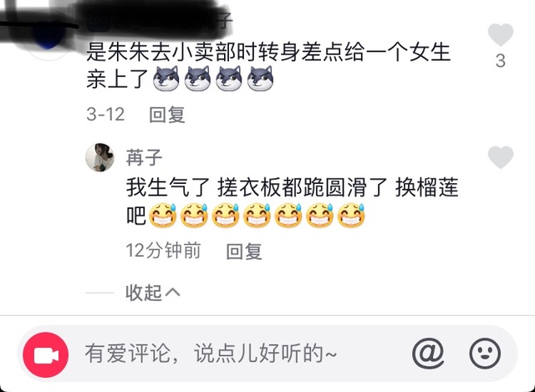Viewport: 535px width, 392px height.
Task: Click the 我生气了 搓衣板 reply text
Action: coord(292,202)
